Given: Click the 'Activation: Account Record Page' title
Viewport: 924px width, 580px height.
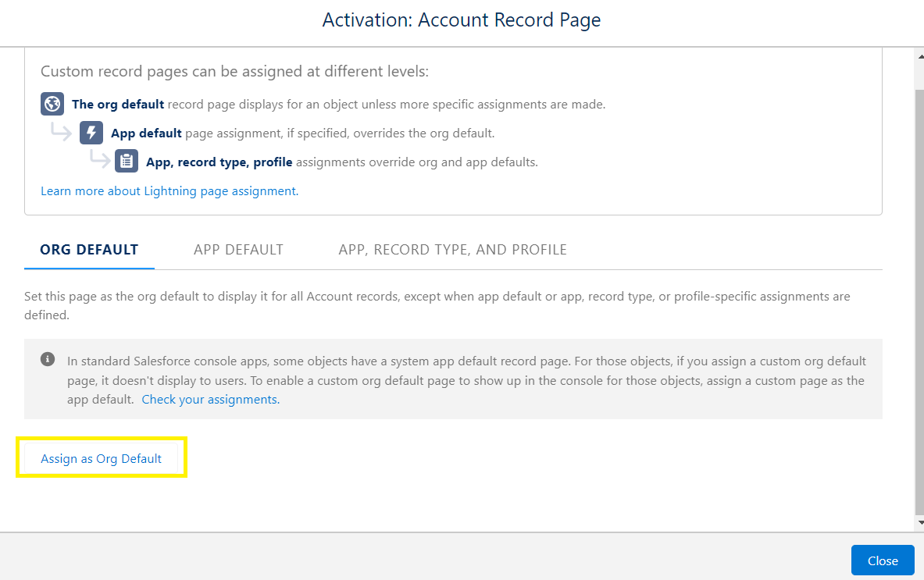Looking at the screenshot, I should 462,20.
